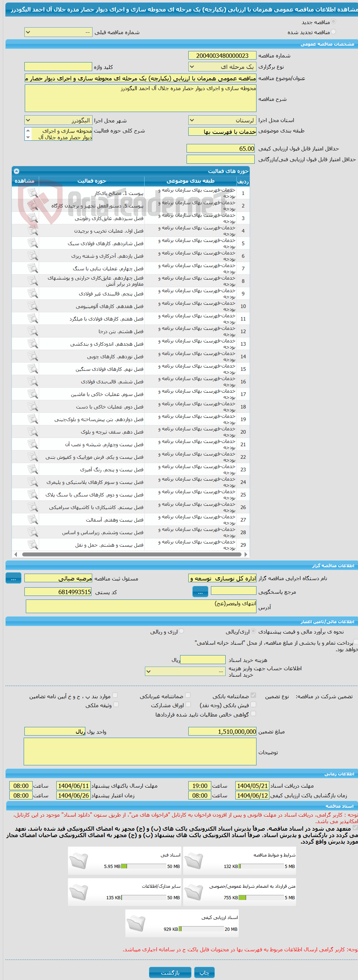The width and height of the screenshot is (358, 980).
Task: Select the مناقصه تجدید شده radio button
Action: [x=333, y=32]
